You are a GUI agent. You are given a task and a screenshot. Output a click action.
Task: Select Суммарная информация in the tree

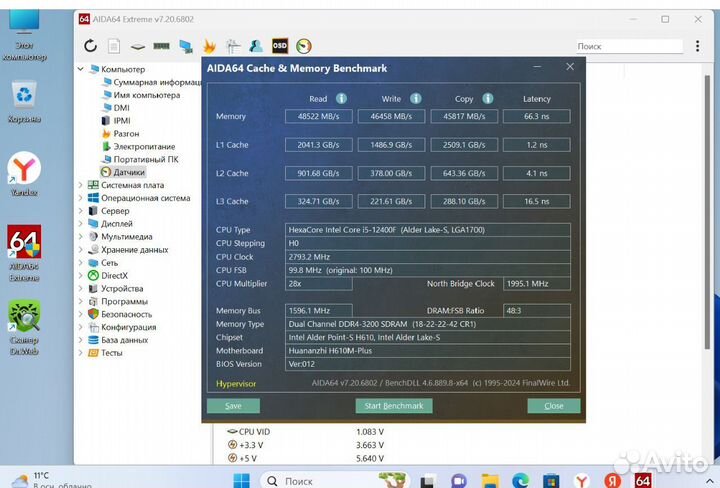[x=152, y=82]
